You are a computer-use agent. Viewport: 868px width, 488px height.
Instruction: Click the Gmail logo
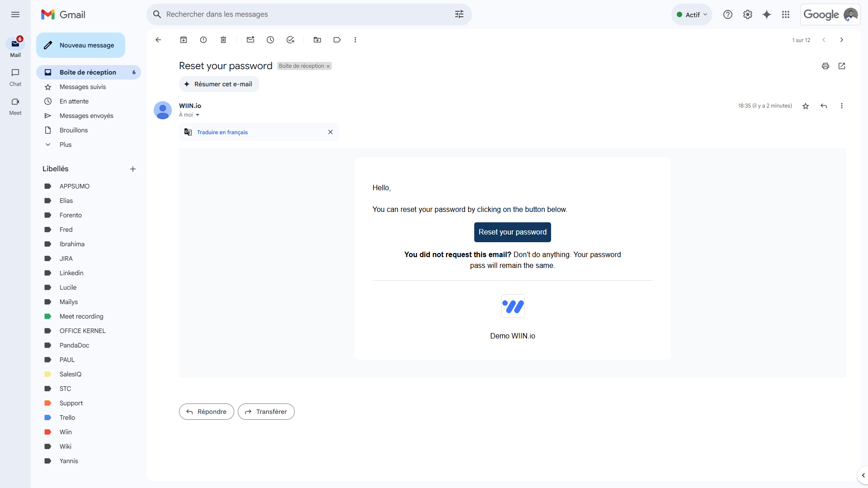pyautogui.click(x=63, y=14)
